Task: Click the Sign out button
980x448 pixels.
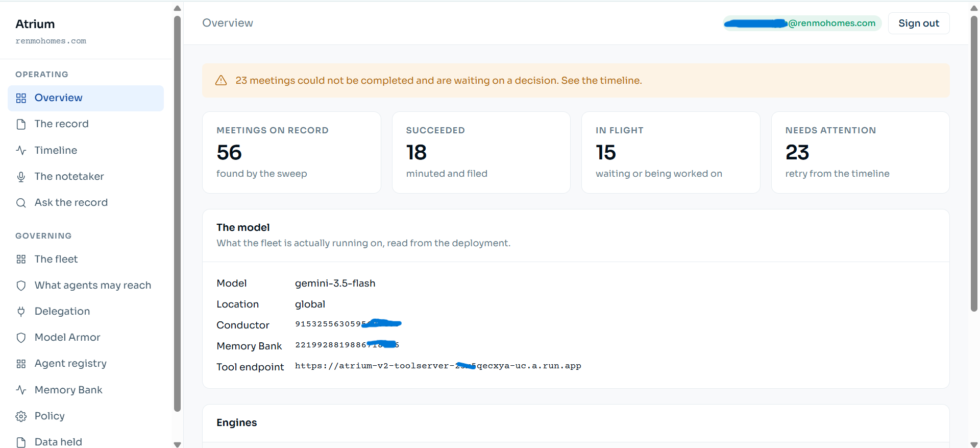Action: tap(919, 23)
